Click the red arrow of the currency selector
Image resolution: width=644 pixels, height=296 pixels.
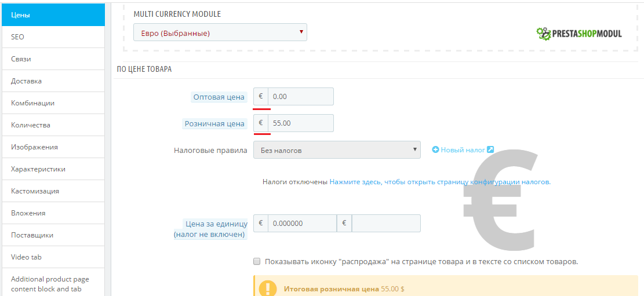tap(301, 32)
